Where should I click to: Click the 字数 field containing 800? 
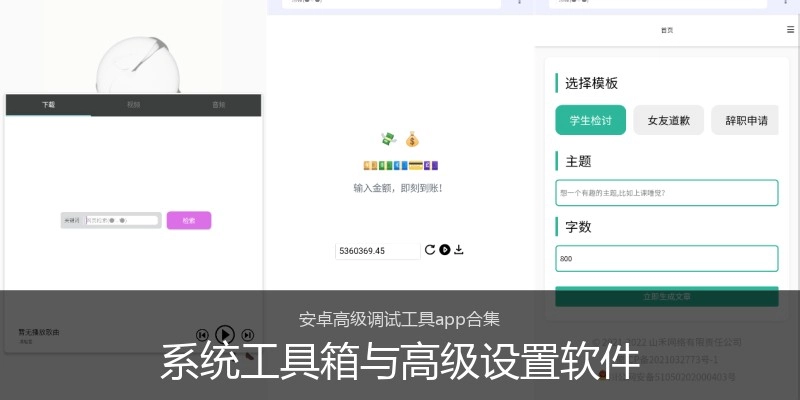click(x=667, y=259)
